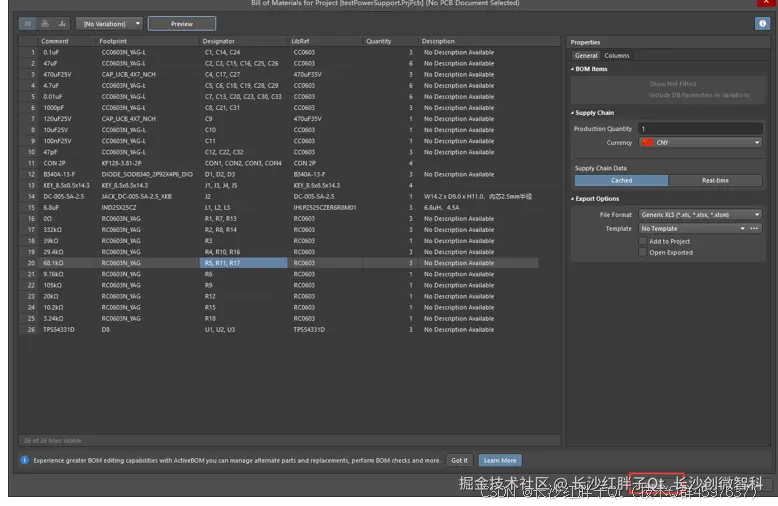The image size is (778, 506).
Task: Click the blue info icon in the top right
Action: tap(762, 23)
